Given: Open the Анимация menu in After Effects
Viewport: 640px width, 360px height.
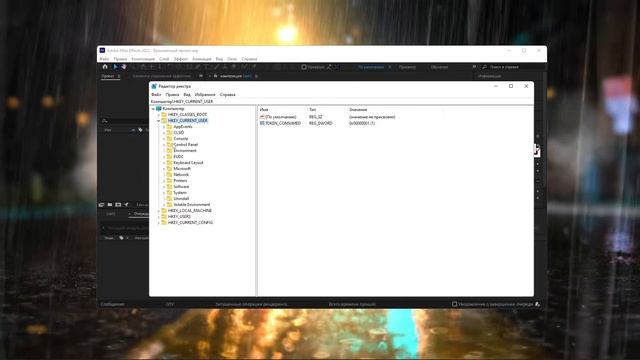Looking at the screenshot, I should click(202, 59).
